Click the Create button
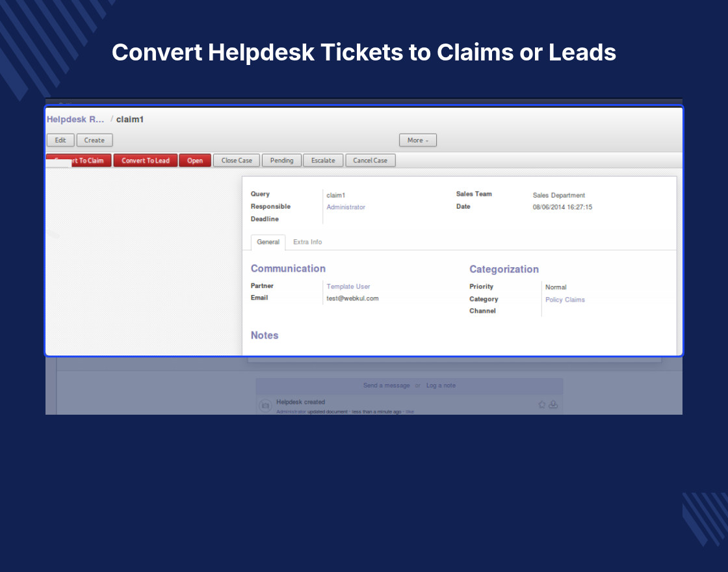The height and width of the screenshot is (572, 728). [94, 140]
